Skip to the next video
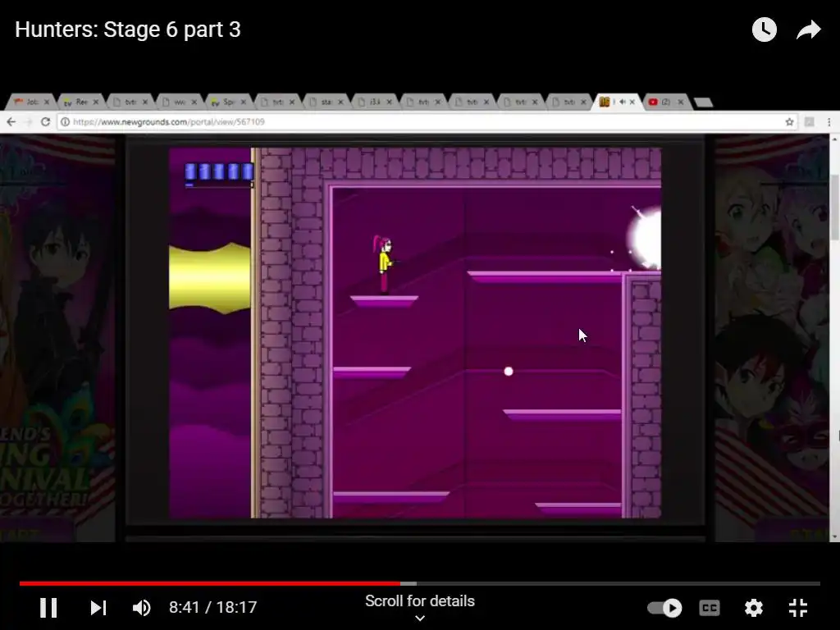 tap(98, 608)
